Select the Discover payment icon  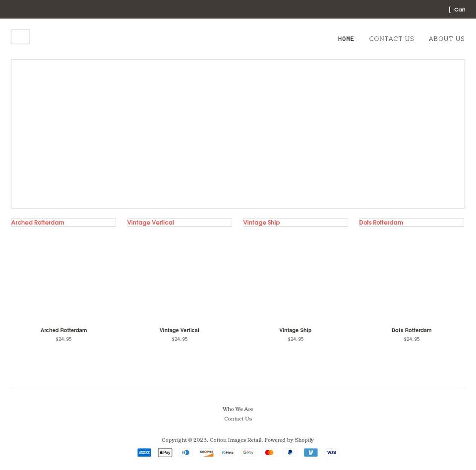pos(206,452)
